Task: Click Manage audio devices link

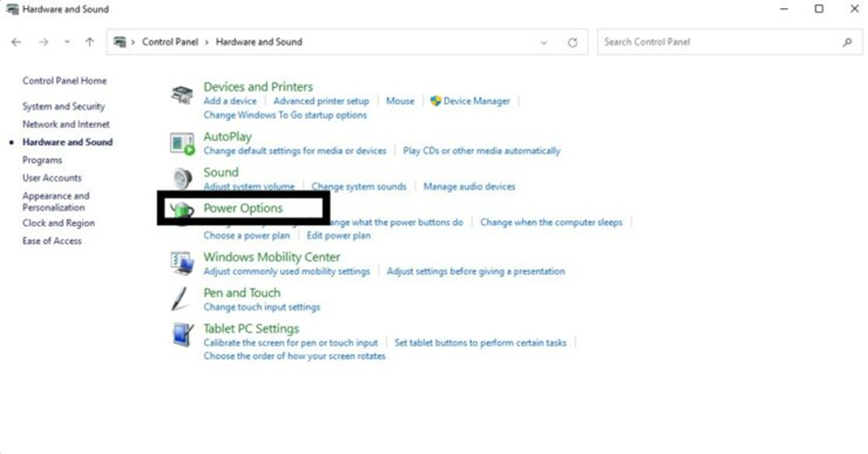Action: click(469, 187)
